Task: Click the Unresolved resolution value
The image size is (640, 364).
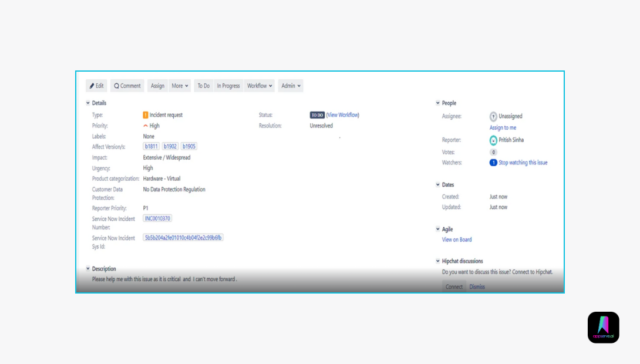Action: tap(321, 126)
